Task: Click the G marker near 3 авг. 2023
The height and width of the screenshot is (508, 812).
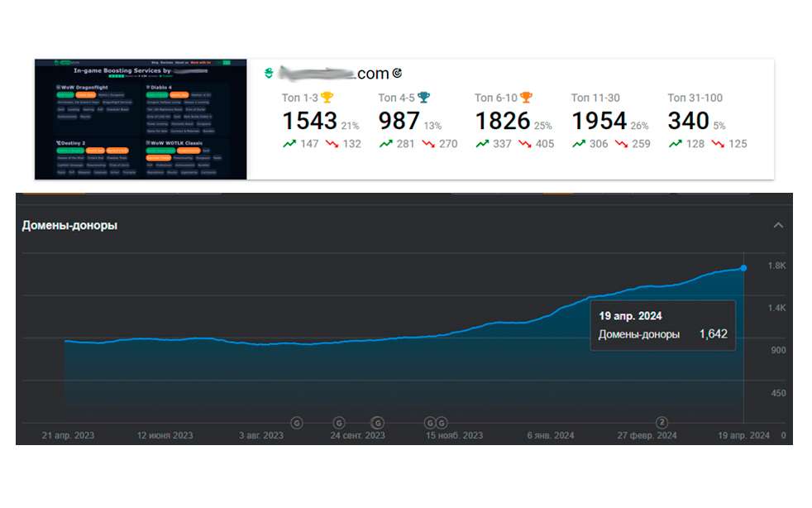Action: pyautogui.click(x=297, y=422)
